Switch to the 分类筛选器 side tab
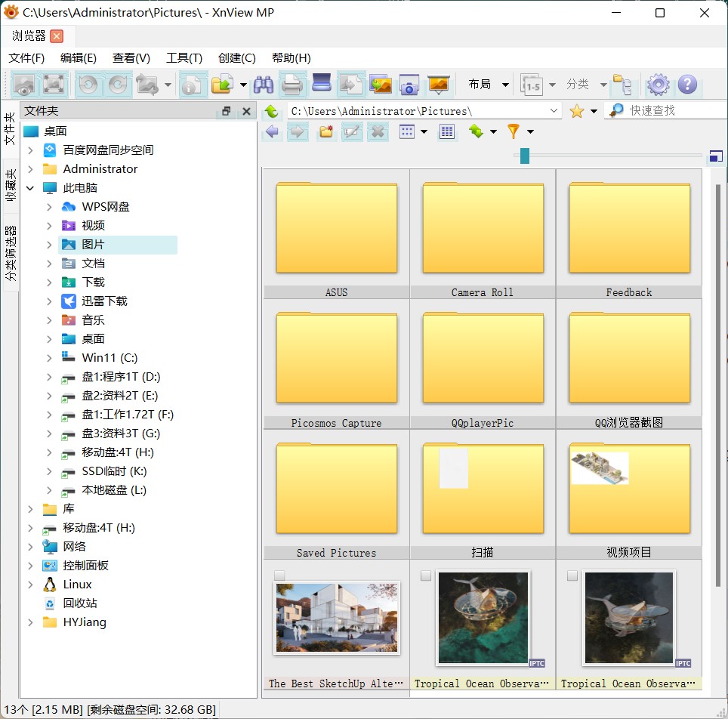728x719 pixels. point(11,253)
